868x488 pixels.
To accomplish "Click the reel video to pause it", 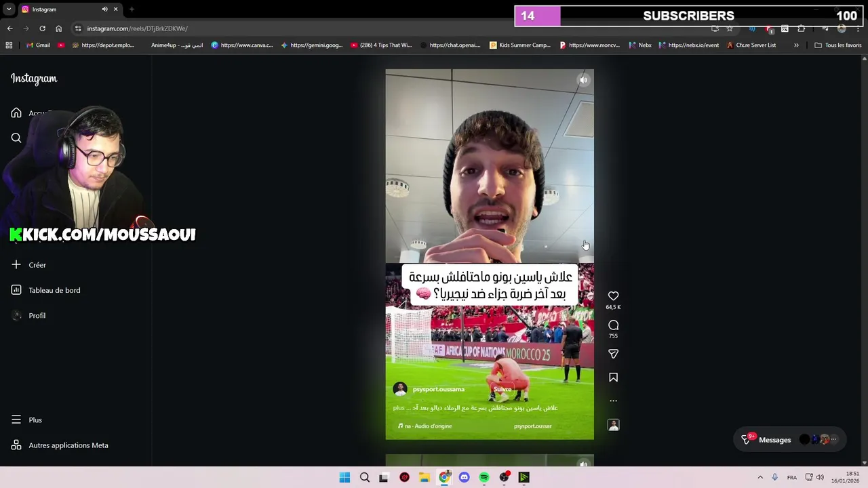I will [490, 254].
